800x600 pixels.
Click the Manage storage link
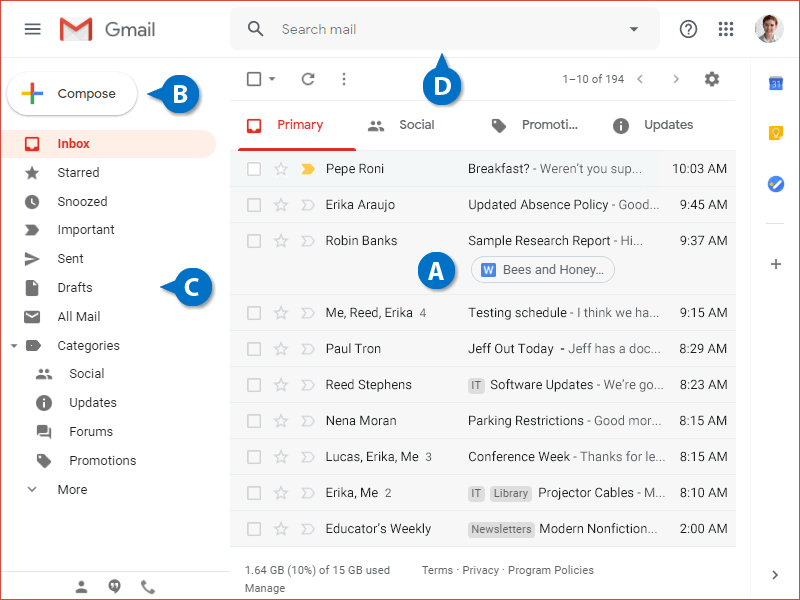click(x=264, y=588)
